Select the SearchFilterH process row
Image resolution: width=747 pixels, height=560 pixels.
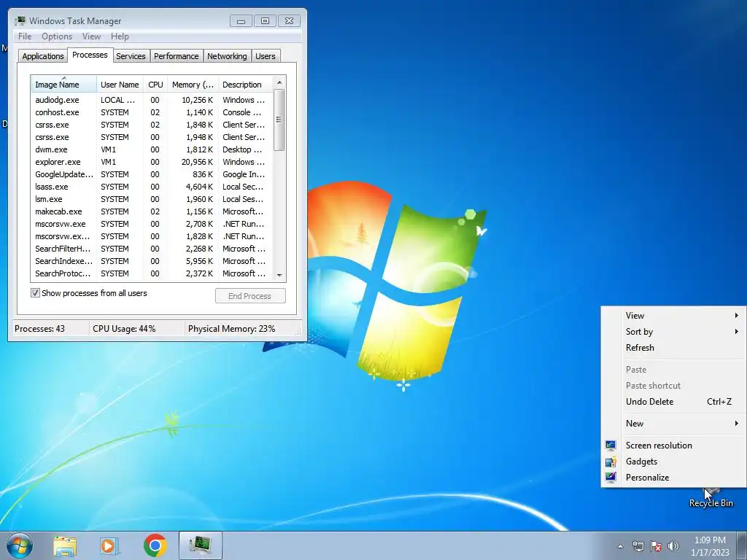coord(152,249)
